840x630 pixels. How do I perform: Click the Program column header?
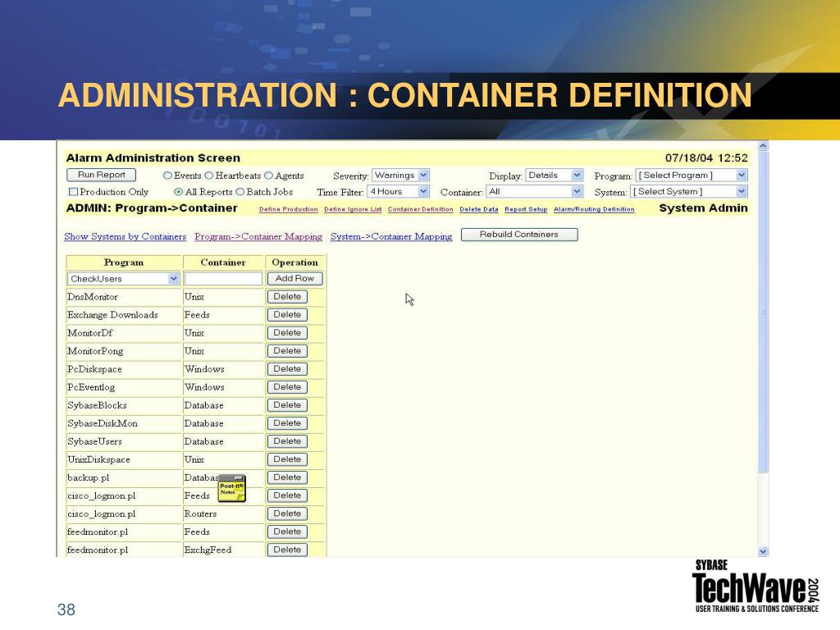[124, 262]
